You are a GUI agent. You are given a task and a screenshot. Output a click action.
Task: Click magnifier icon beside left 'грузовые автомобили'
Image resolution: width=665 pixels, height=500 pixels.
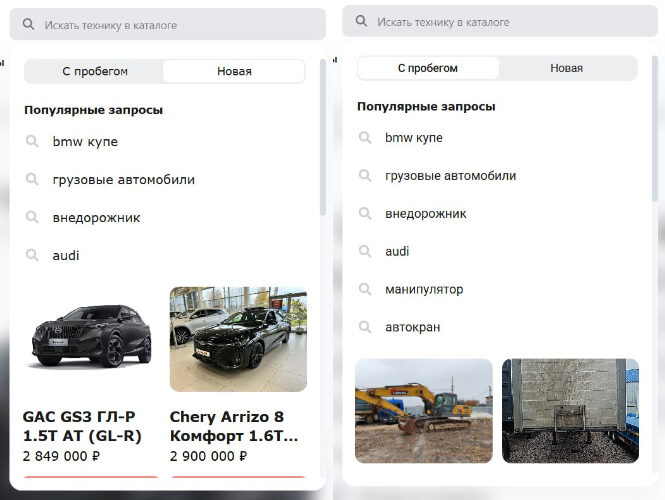[x=32, y=179]
